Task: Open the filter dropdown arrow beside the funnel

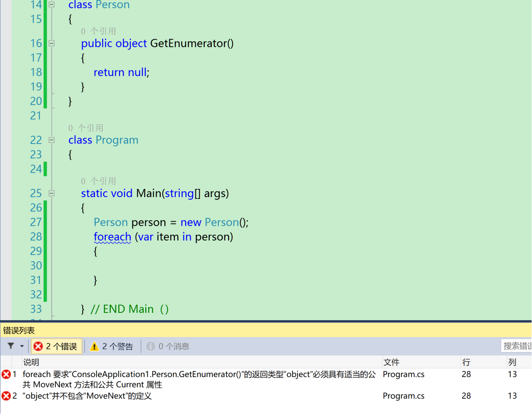Action: click(22, 346)
